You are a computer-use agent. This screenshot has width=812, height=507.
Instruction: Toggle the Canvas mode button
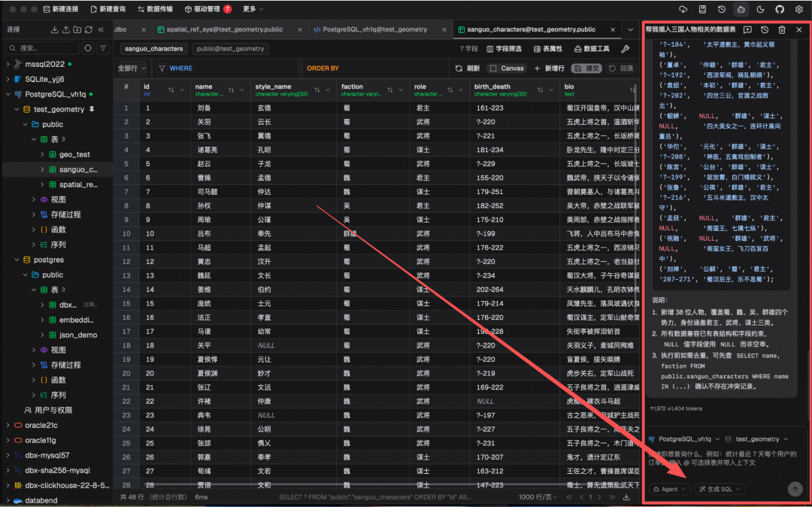tap(507, 68)
